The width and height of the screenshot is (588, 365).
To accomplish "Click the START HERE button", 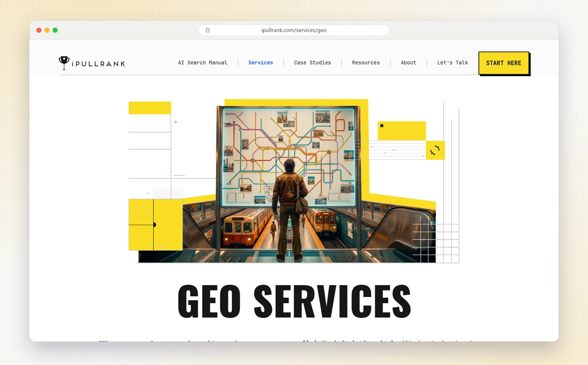I will click(x=504, y=63).
